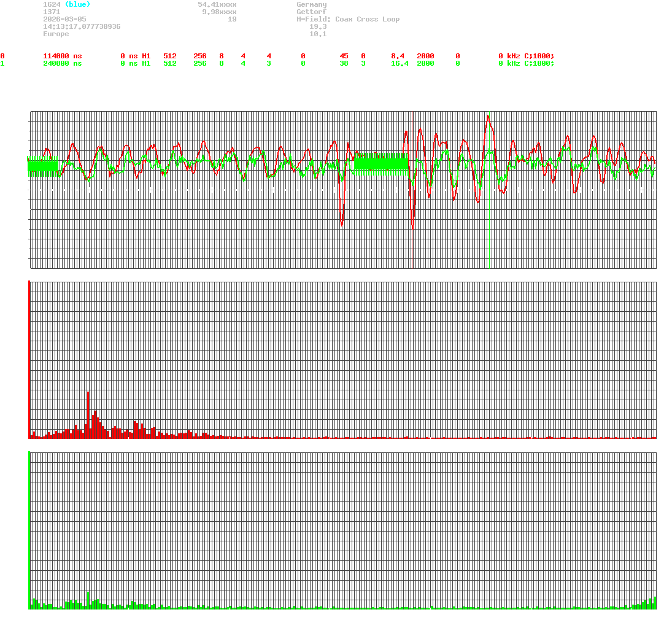The height and width of the screenshot is (623, 672).
Task: Select the Europe regions label
Action: (x=55, y=34)
